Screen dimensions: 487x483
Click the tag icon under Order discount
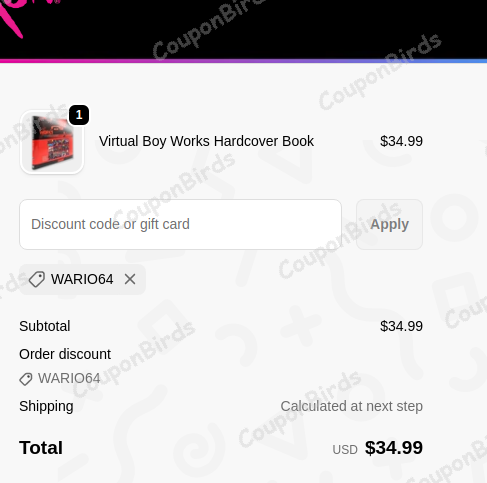[26, 379]
